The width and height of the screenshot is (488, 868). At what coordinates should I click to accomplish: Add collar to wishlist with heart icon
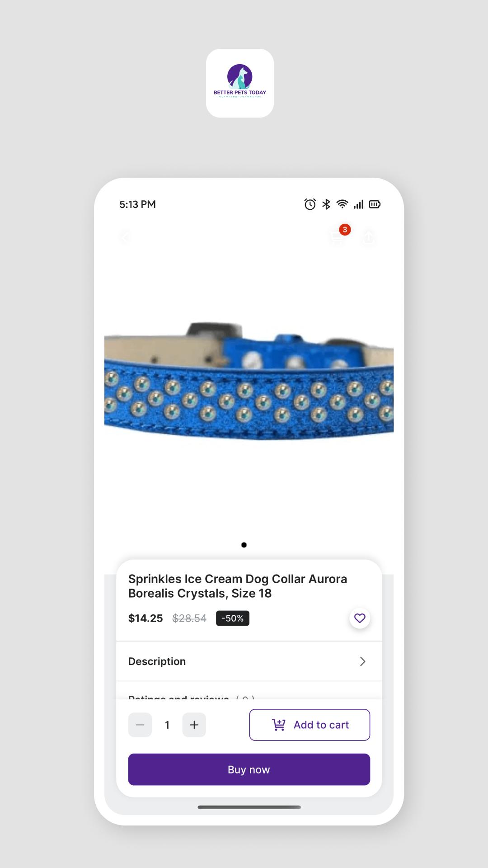click(x=360, y=618)
